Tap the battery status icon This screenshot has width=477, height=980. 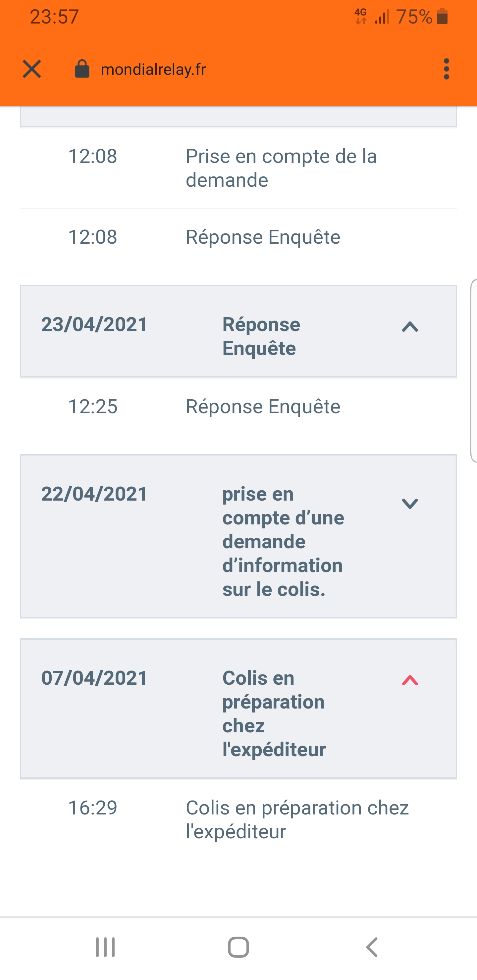pos(442,16)
